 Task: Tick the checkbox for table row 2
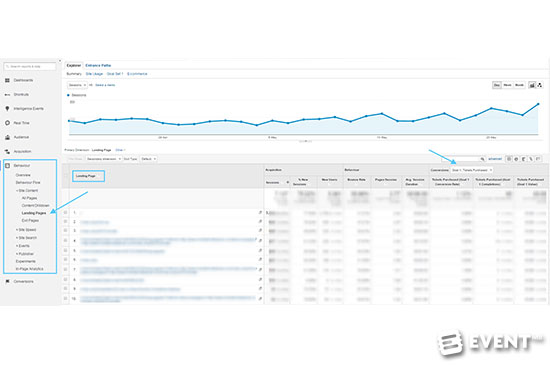click(x=66, y=222)
